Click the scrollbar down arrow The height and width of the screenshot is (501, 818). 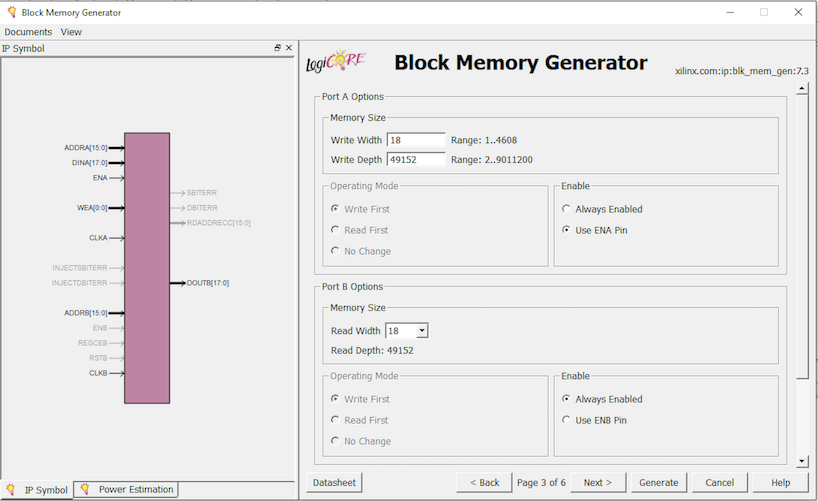(802, 461)
